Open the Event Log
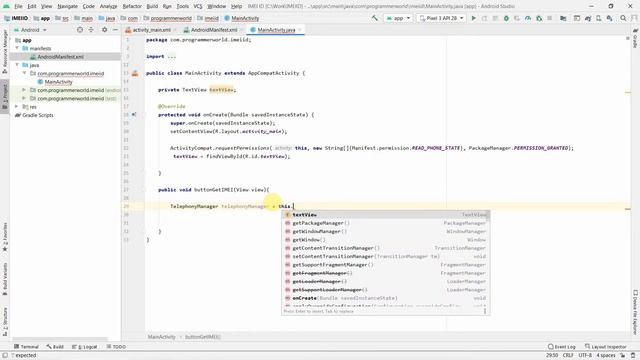The width and height of the screenshot is (640, 360). (x=562, y=347)
